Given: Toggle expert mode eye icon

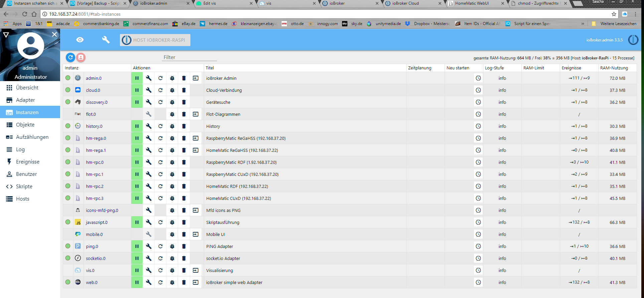Looking at the screenshot, I should pyautogui.click(x=80, y=40).
